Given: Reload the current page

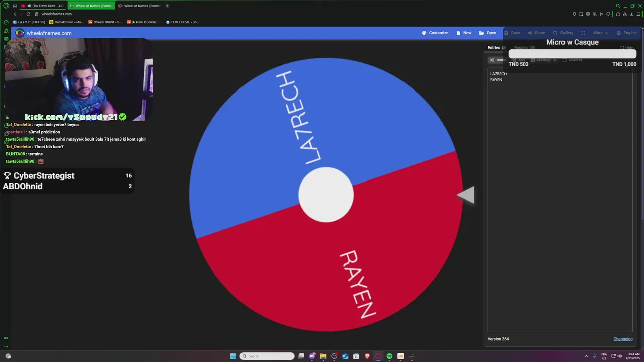Looking at the screenshot, I should (x=28, y=14).
